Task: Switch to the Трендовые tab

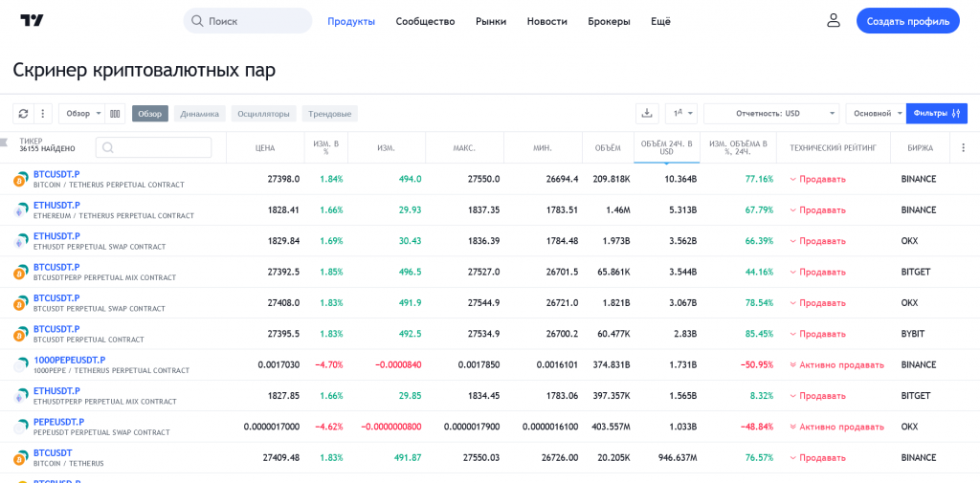Action: point(330,114)
